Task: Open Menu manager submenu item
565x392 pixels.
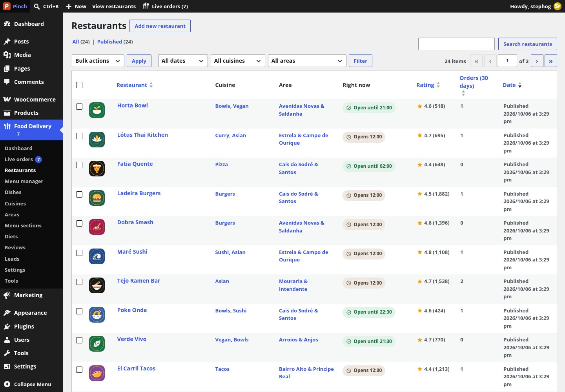Action: [x=24, y=181]
